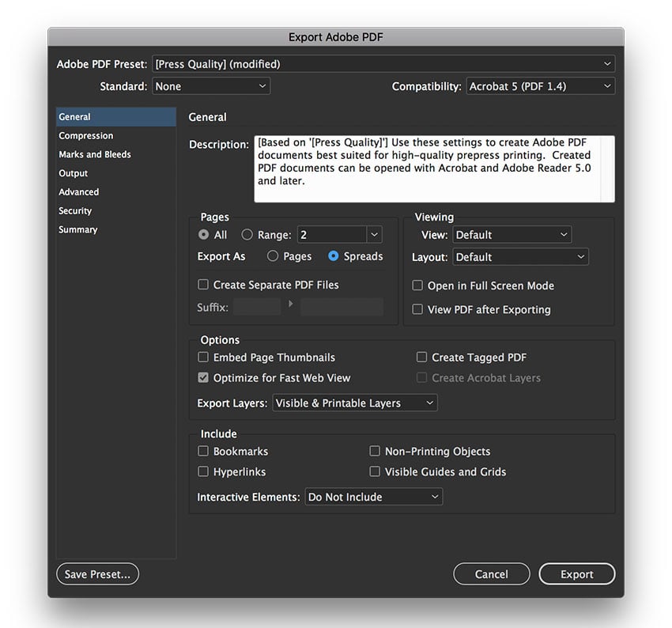Image resolution: width=672 pixels, height=628 pixels.
Task: Enable Bookmarks in the Include section
Action: (x=203, y=451)
